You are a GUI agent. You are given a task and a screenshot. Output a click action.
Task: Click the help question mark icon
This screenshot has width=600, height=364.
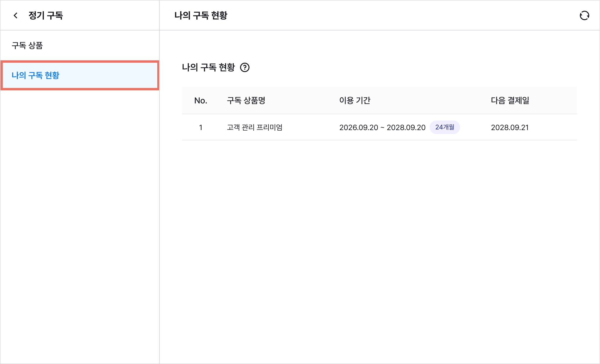tap(245, 68)
